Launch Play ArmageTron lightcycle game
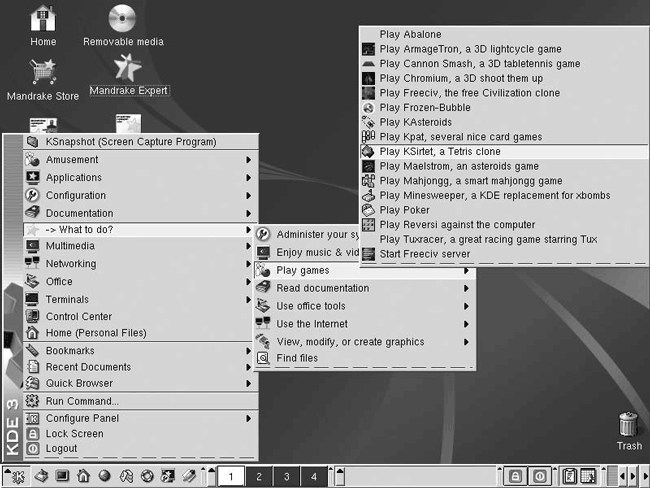650x488 pixels. click(504, 49)
